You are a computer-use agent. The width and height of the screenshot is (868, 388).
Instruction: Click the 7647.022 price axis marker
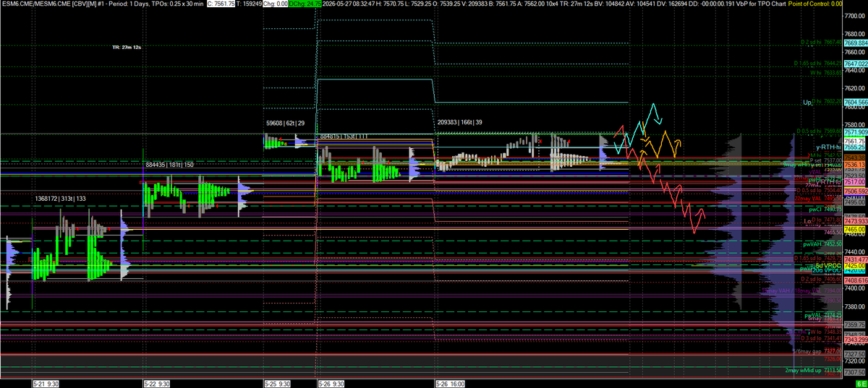855,64
